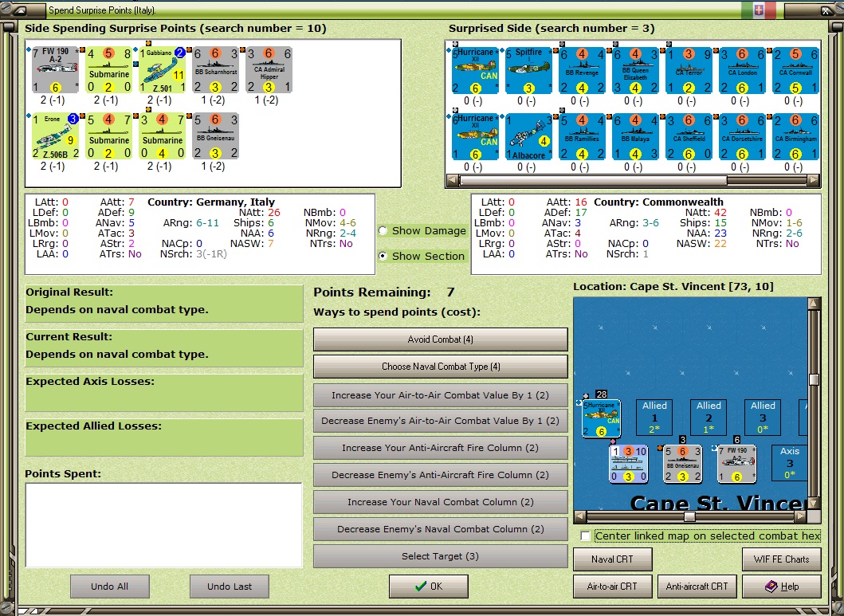Click the Submarine counter with values 4 5 8
Viewport: 844px width, 616px height.
[108, 70]
